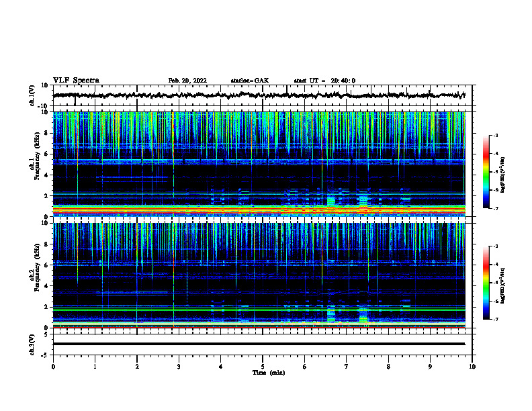Click ch.2 spectrogram frequency tick "2"
The height and width of the screenshot is (411, 532).
coord(46,307)
